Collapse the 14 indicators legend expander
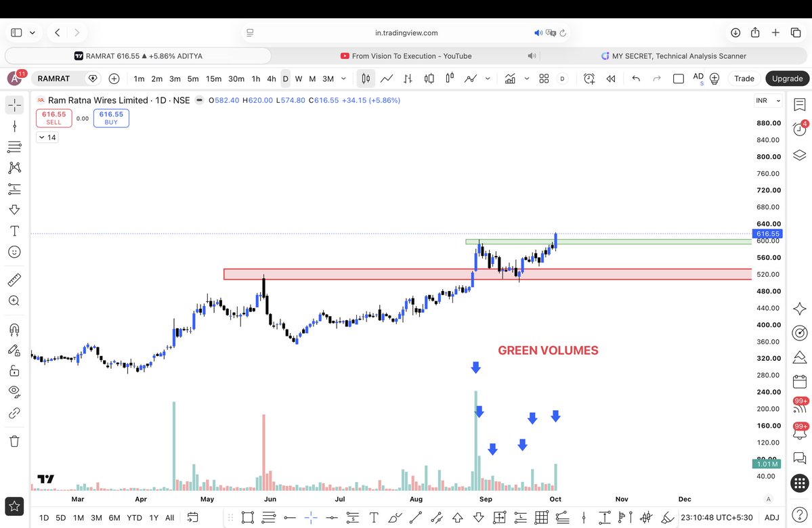The width and height of the screenshot is (812, 528). tap(47, 137)
